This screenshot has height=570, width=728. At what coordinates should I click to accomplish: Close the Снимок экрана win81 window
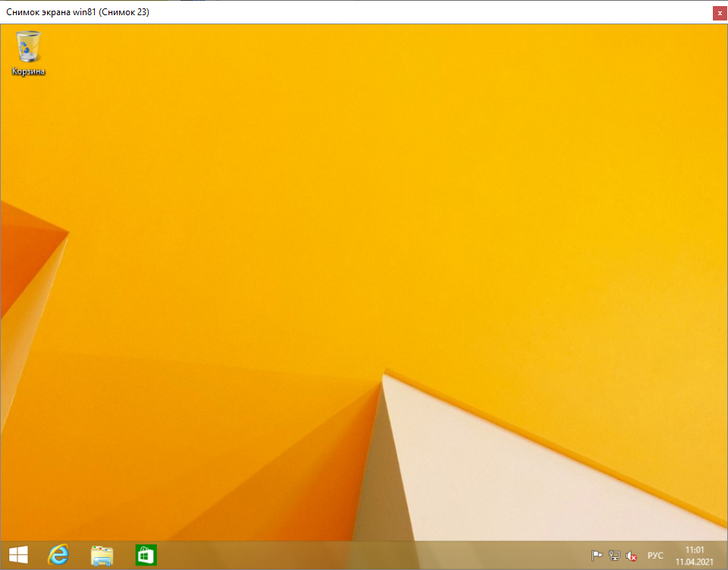(720, 13)
